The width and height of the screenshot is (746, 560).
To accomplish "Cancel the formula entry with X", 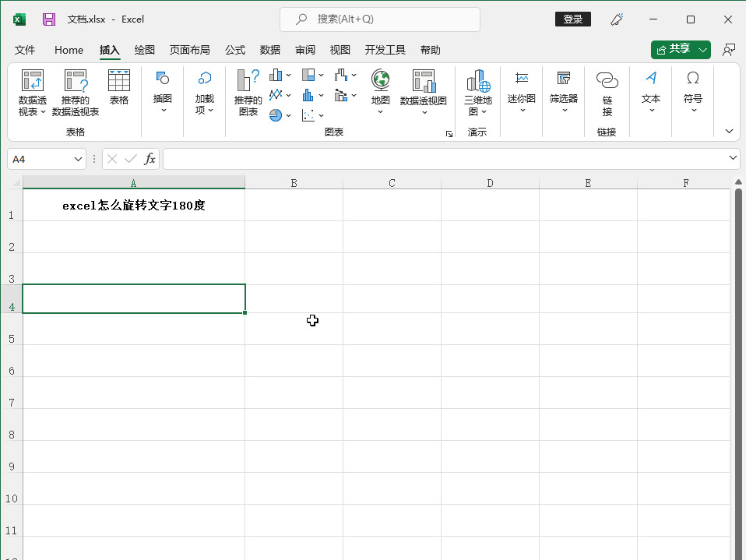I will pos(112,159).
